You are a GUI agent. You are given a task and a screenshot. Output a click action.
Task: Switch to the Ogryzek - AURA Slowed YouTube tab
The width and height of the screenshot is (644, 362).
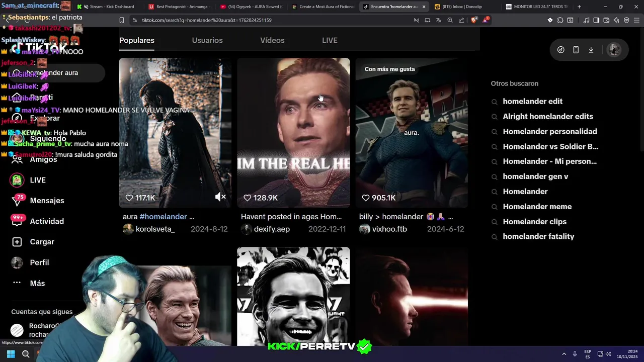tap(252, 7)
